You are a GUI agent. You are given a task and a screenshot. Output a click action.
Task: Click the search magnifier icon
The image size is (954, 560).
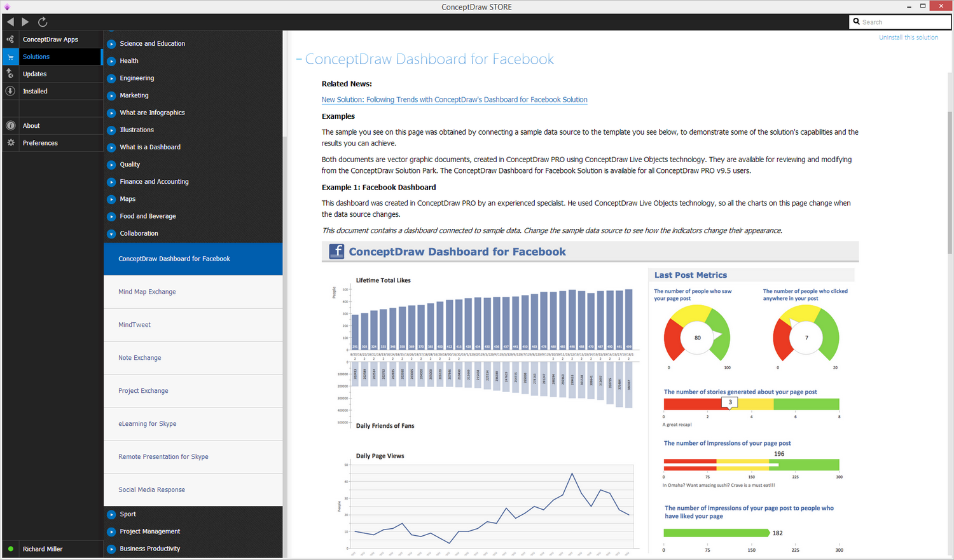[x=857, y=22]
